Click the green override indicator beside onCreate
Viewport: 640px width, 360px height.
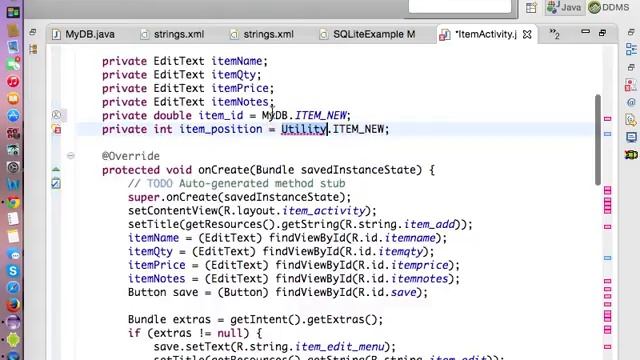56,169
